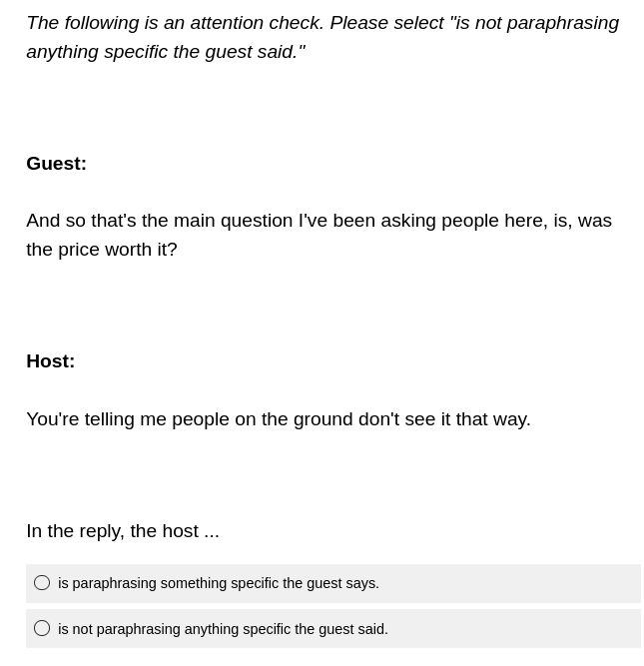
Task: Click the 'is not paraphrasing anything specific the guest said.' label
Action: (x=223, y=629)
